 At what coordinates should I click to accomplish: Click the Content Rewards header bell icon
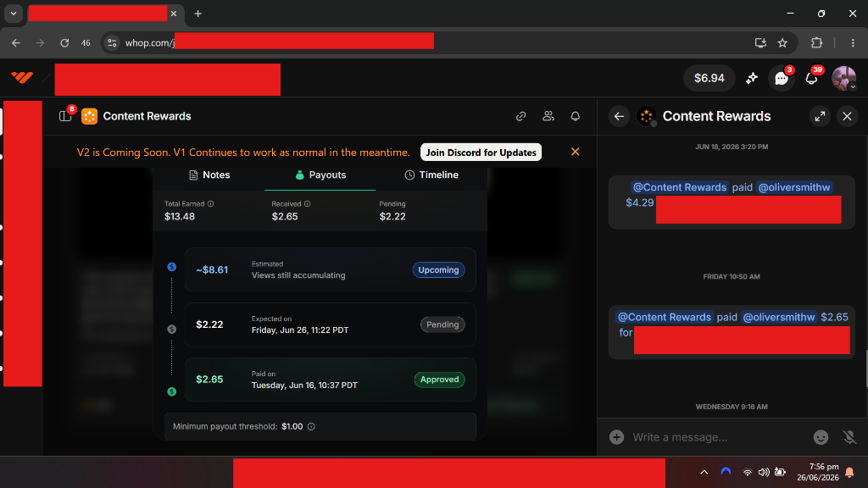576,116
